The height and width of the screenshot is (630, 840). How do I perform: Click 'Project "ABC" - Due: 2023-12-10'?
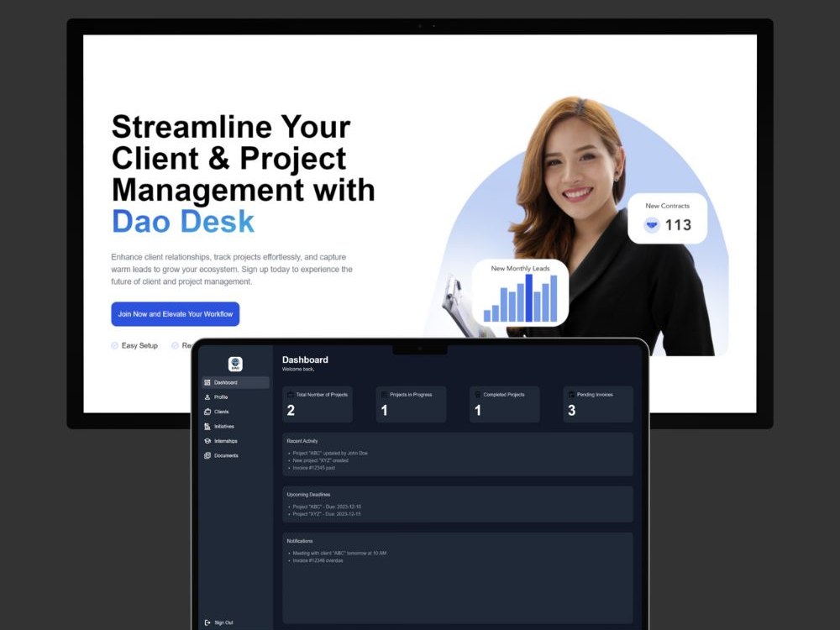click(x=327, y=507)
